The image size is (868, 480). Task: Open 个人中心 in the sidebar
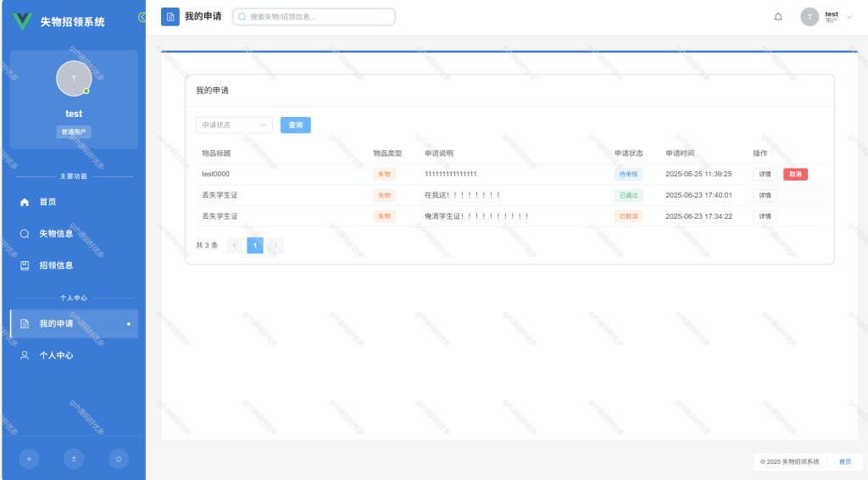click(75, 355)
